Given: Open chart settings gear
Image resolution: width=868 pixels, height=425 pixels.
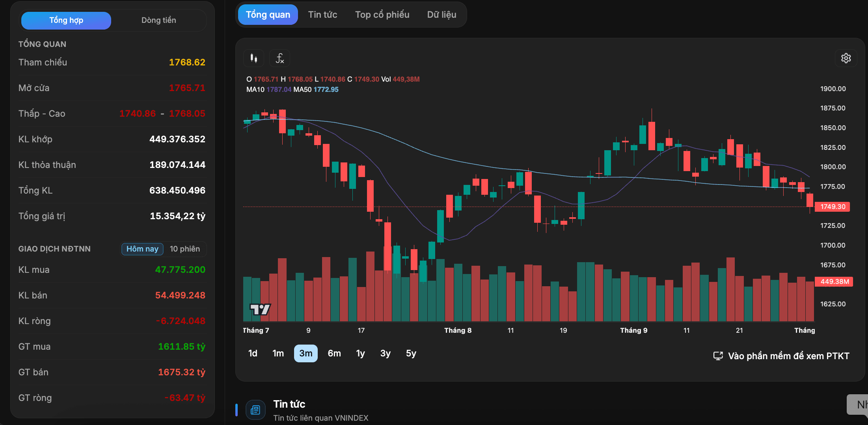Looking at the screenshot, I should point(846,58).
